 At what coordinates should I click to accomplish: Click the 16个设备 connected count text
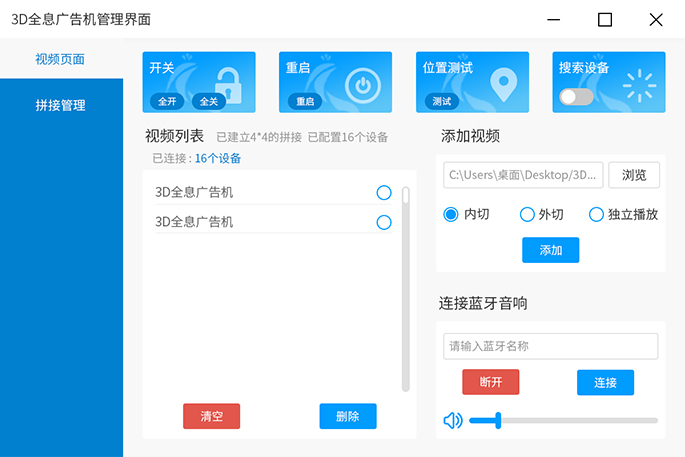click(218, 158)
